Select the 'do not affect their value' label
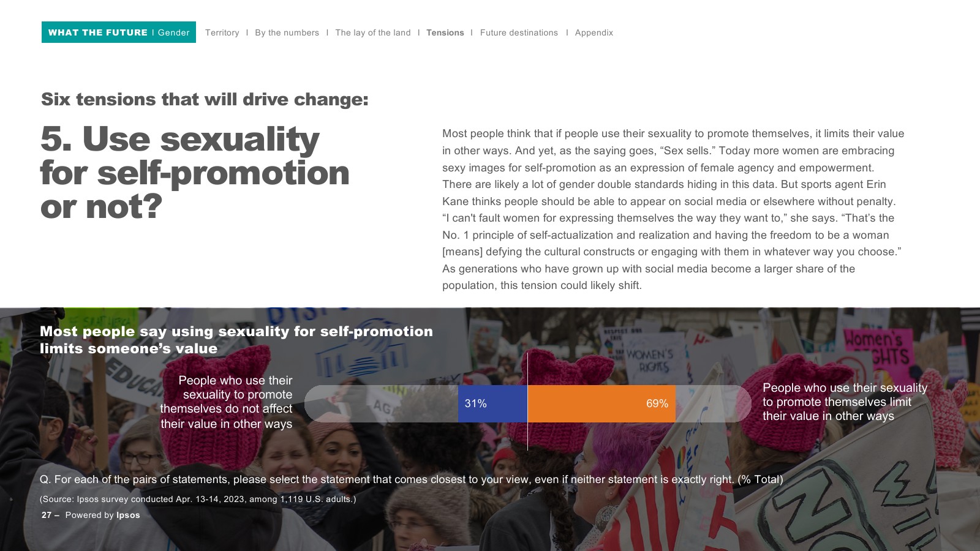The width and height of the screenshot is (980, 551). click(x=226, y=402)
